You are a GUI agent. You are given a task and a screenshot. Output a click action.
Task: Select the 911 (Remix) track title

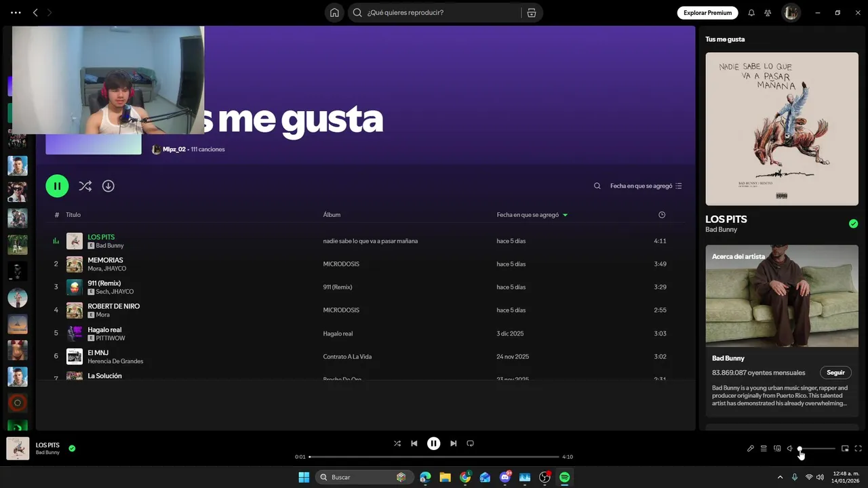coord(104,283)
